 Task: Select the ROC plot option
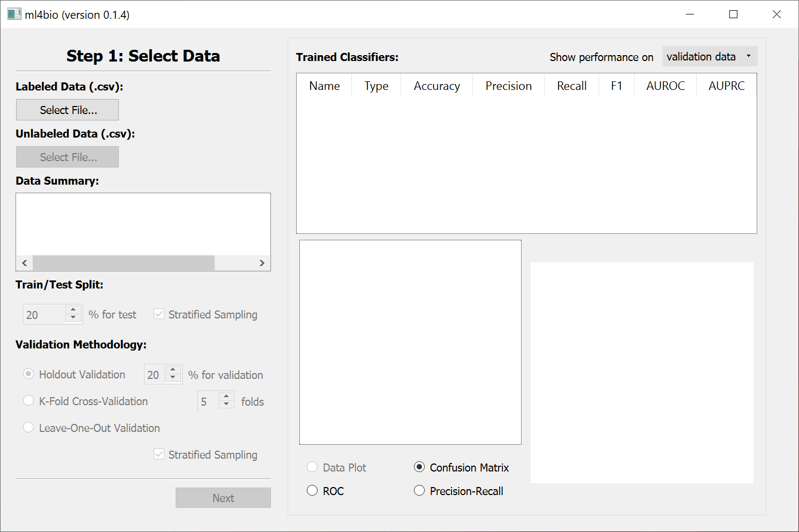click(x=312, y=491)
